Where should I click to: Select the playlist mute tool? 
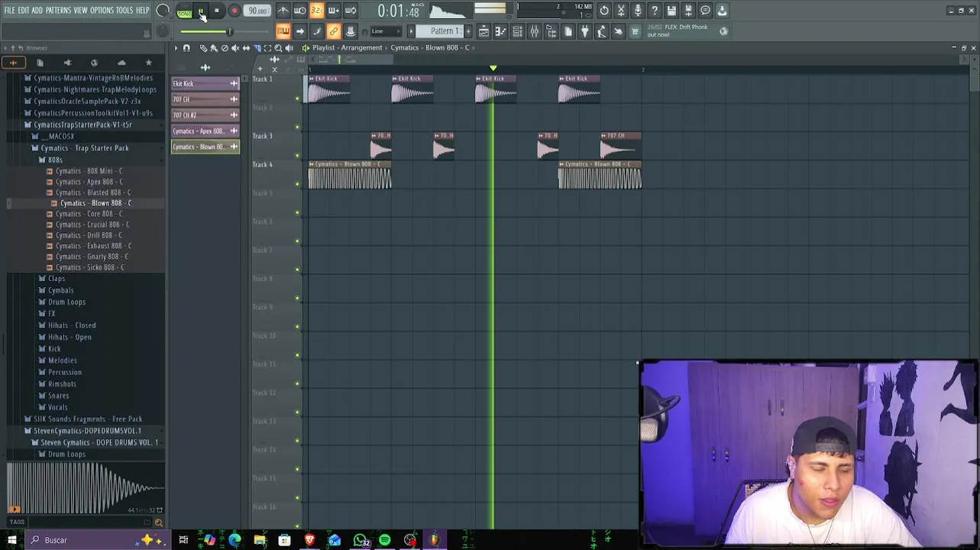point(235,48)
